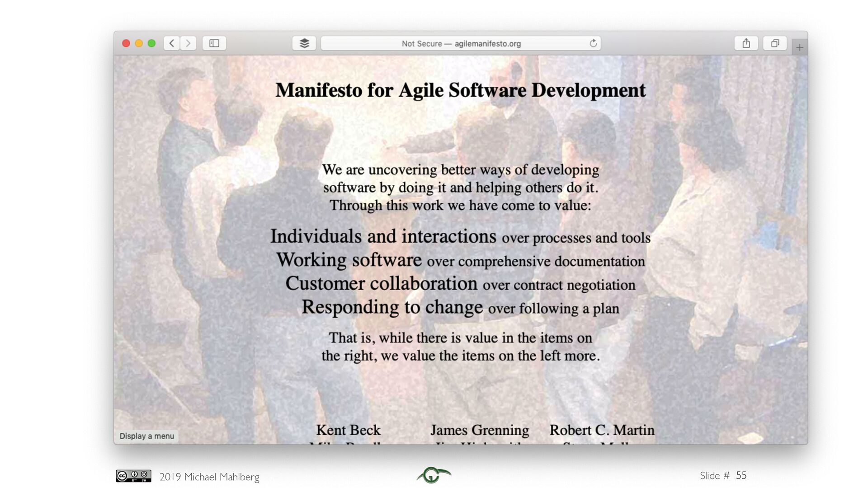Click the heading Manifesto for Agile Software Development

[x=461, y=90]
